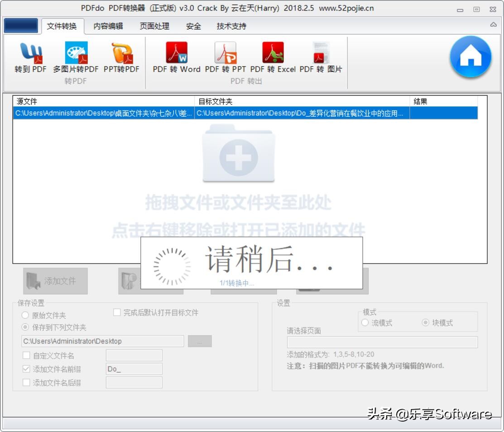504x432 pixels.
Task: Open the 技术支持 tab
Action: pos(231,26)
